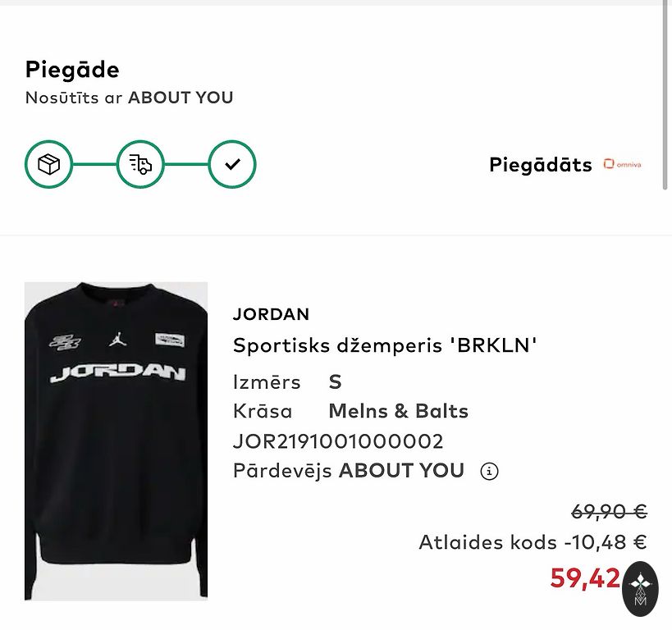Click the red 59,42 final price
672x630 pixels.
[x=585, y=578]
